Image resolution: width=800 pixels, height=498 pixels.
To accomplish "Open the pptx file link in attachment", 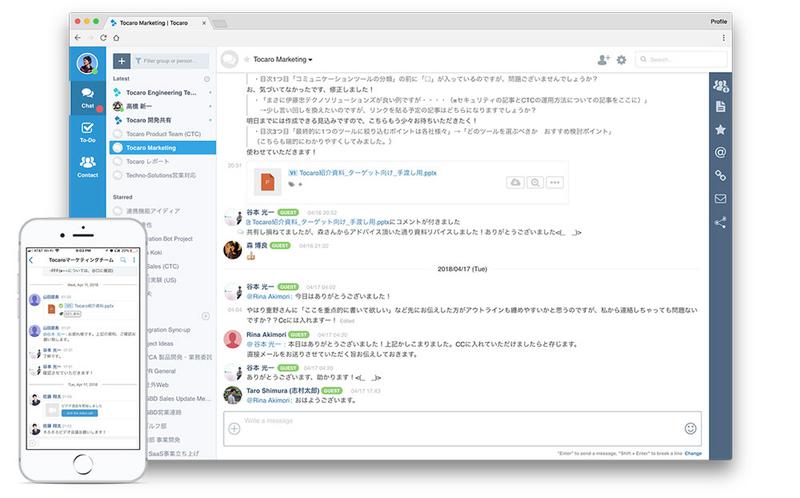I will coord(367,173).
